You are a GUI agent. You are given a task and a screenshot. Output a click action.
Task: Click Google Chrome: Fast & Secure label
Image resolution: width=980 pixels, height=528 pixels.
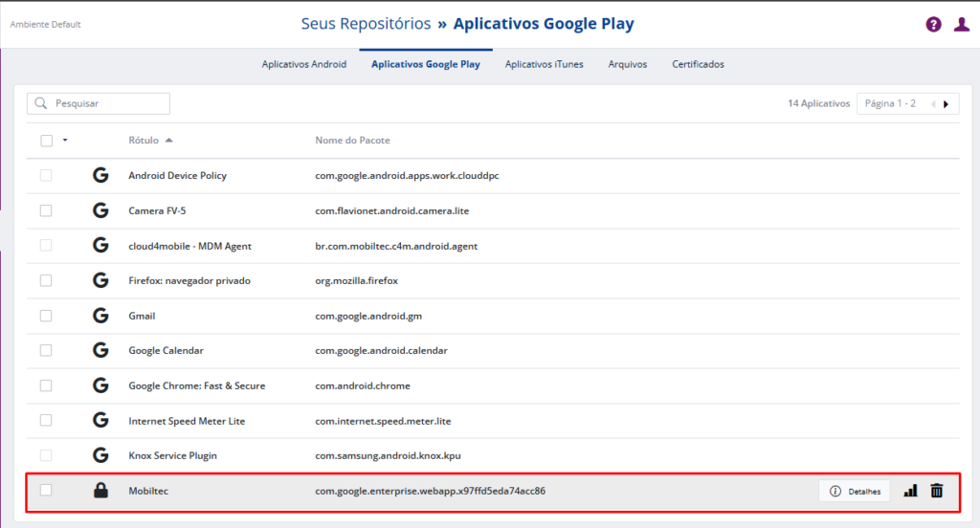coord(197,385)
